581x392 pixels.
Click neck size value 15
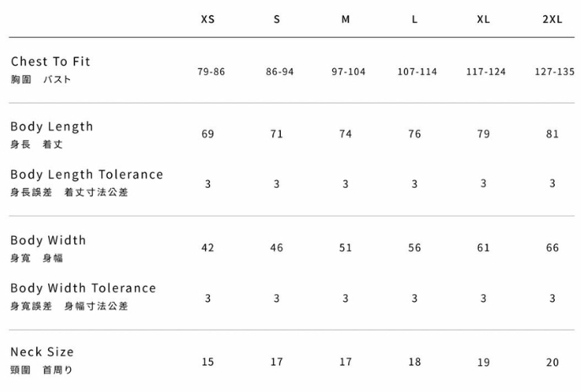[x=207, y=362]
